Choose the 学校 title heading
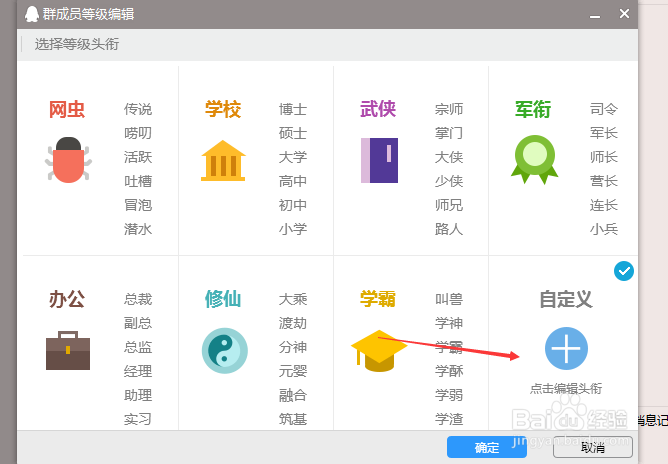 coord(223,110)
